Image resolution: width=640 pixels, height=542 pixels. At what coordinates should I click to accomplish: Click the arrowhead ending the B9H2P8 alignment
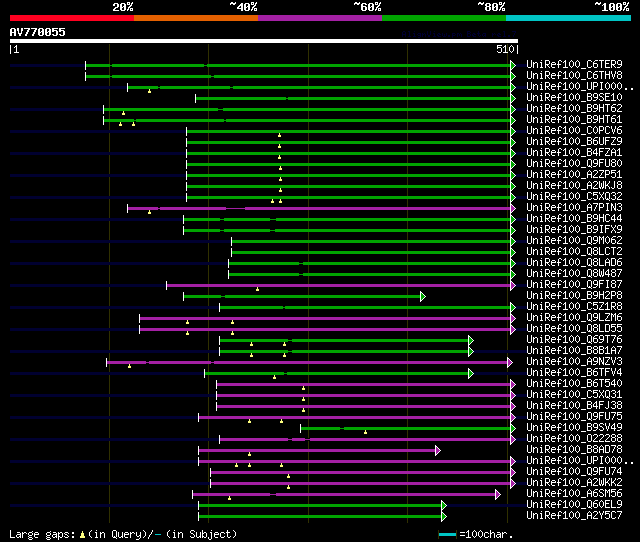[423, 296]
